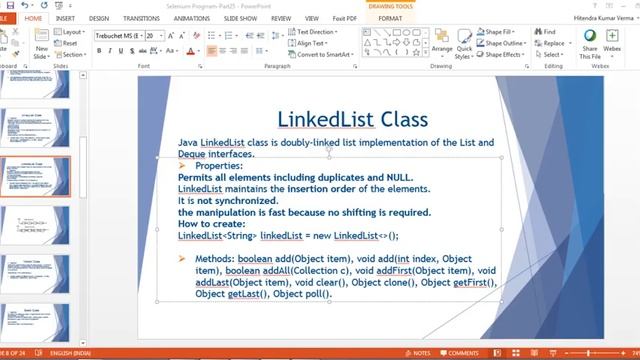Open the ANIMATIONS tab
This screenshot has width=640, height=360.
coord(191,18)
